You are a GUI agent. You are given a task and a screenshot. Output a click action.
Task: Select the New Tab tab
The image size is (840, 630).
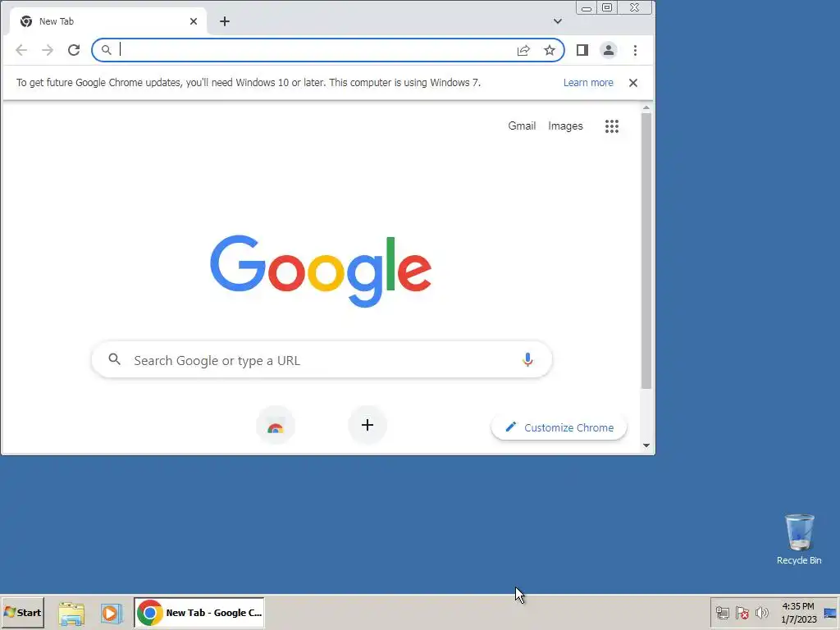click(x=108, y=21)
